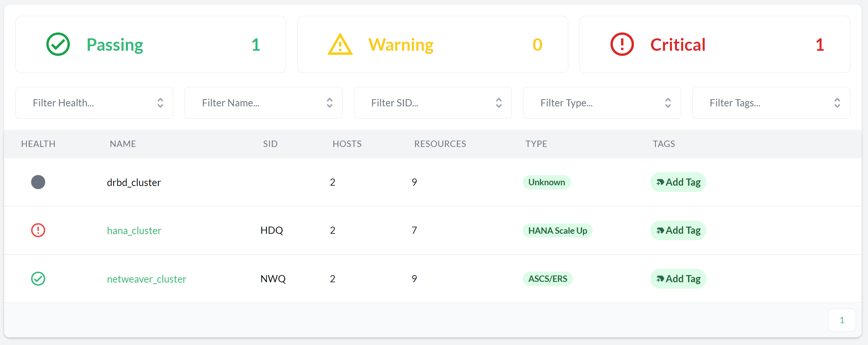The image size is (868, 345).
Task: Click the critical health icon for hana_cluster
Action: (38, 230)
